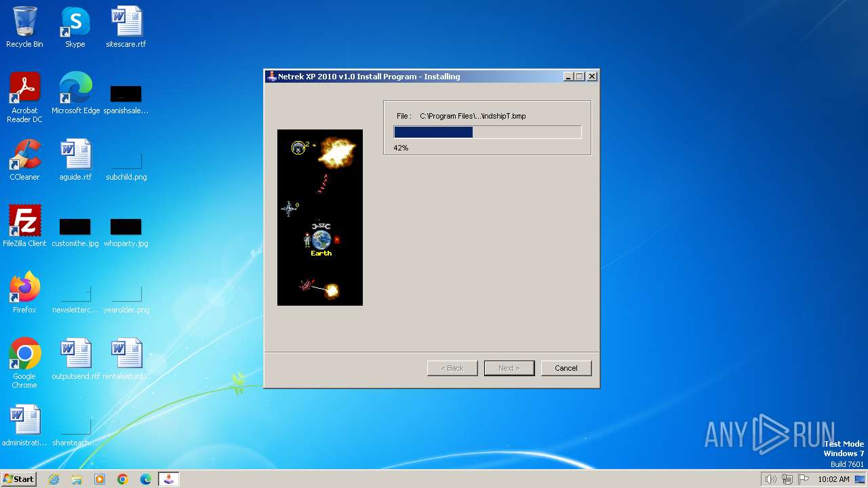Viewport: 868px width, 488px height.
Task: Launch Google Chrome desktop shortcut
Action: point(24,363)
